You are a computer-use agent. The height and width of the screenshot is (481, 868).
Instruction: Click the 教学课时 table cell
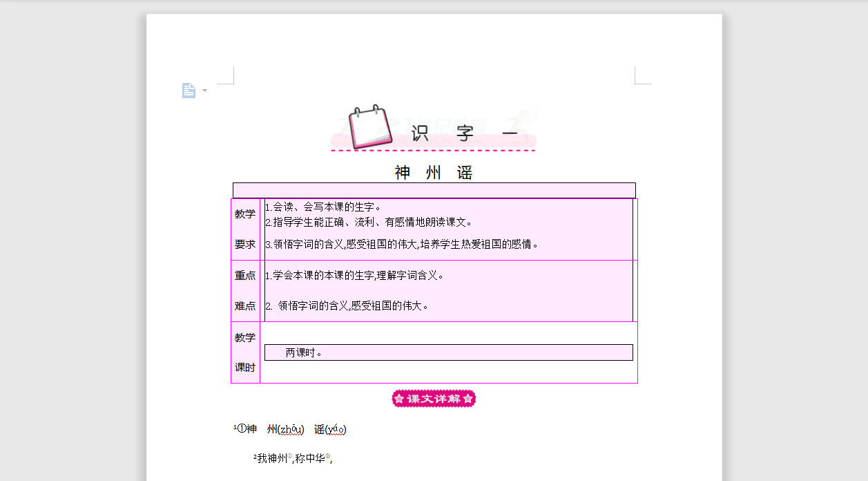[245, 352]
